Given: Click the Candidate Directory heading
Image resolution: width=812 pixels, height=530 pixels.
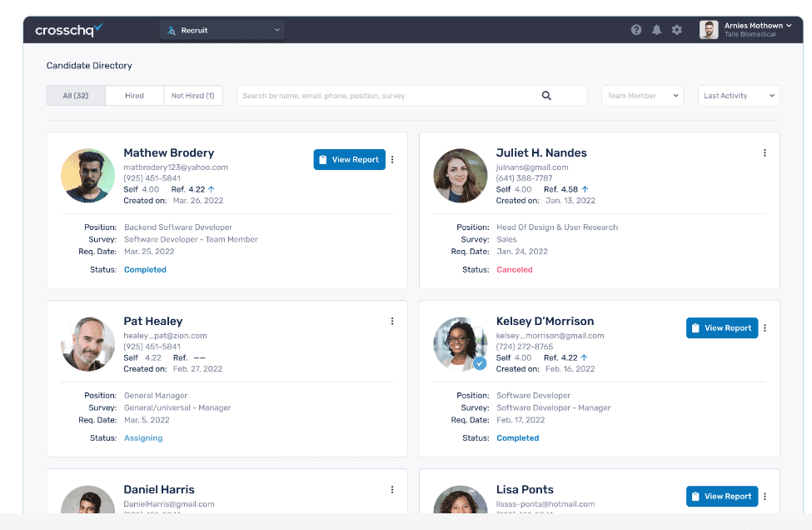Looking at the screenshot, I should point(89,65).
